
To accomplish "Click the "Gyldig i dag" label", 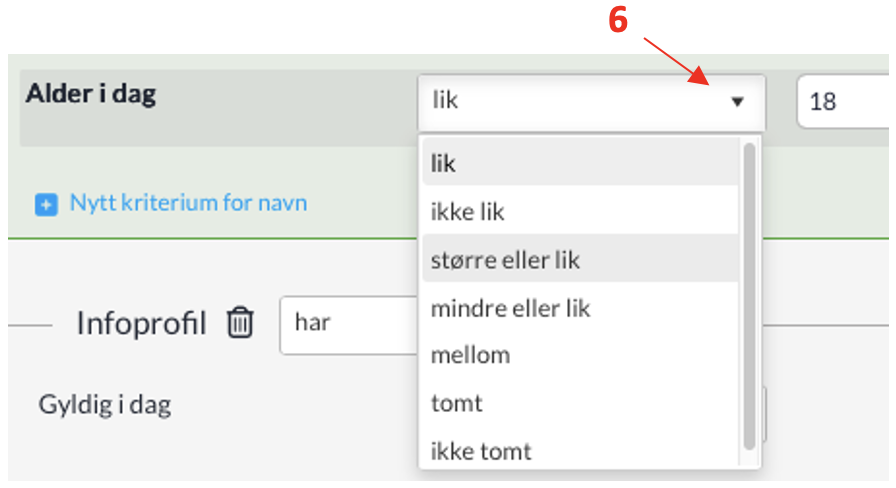I will tap(105, 404).
